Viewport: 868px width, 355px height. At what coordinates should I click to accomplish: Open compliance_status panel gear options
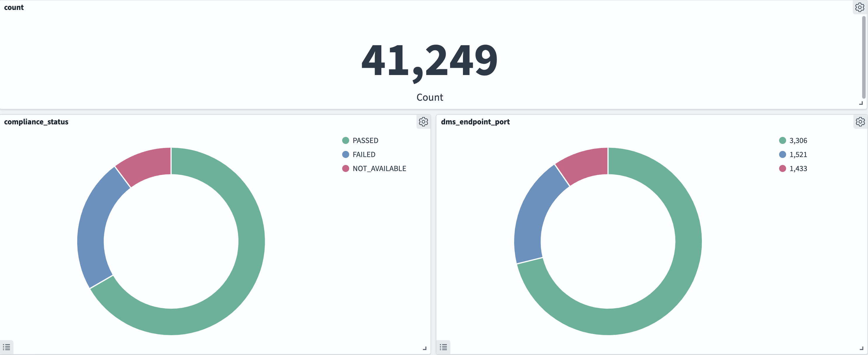click(x=423, y=121)
